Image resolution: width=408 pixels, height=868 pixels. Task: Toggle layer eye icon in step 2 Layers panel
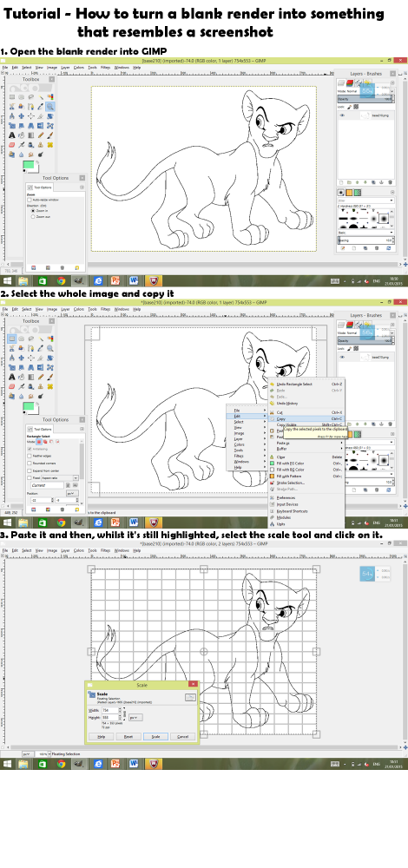[342, 357]
